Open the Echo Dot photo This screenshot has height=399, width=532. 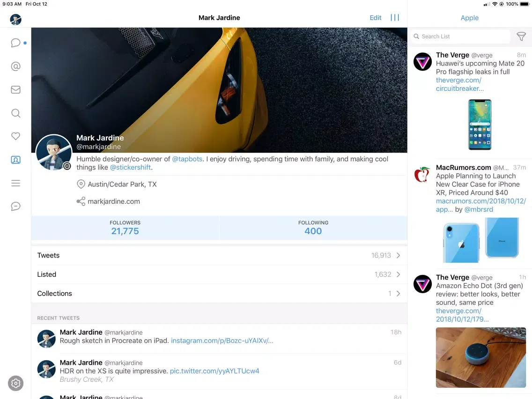click(481, 358)
